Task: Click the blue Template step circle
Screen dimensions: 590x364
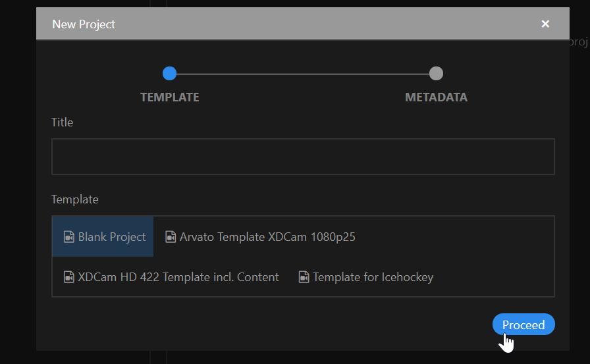Action: pos(169,73)
